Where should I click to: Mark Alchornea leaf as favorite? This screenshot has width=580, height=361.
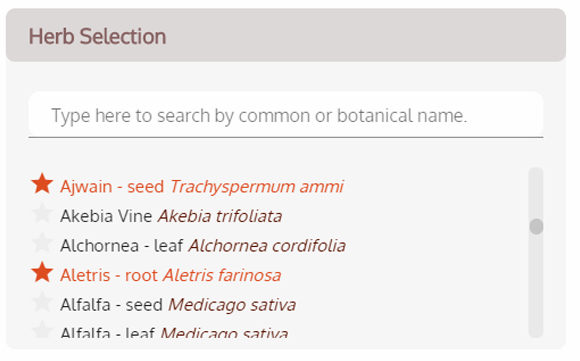click(x=42, y=243)
